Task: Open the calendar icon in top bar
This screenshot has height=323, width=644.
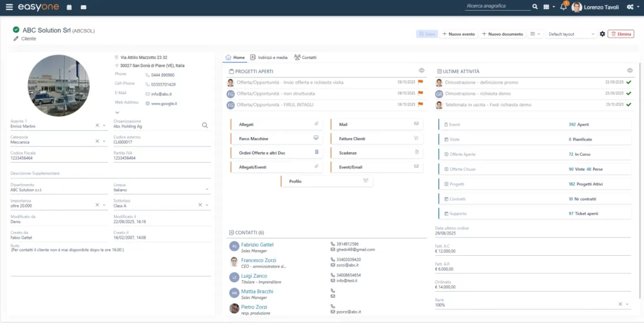Action: 69,7
